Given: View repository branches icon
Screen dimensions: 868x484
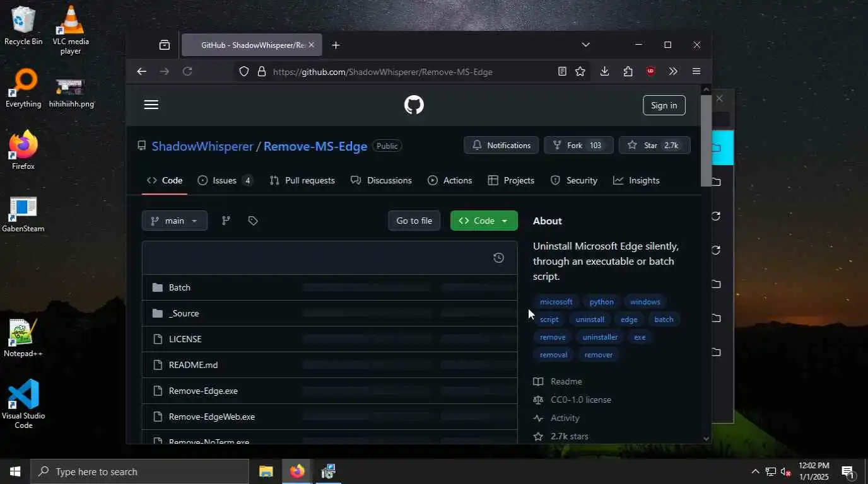Looking at the screenshot, I should pos(226,221).
